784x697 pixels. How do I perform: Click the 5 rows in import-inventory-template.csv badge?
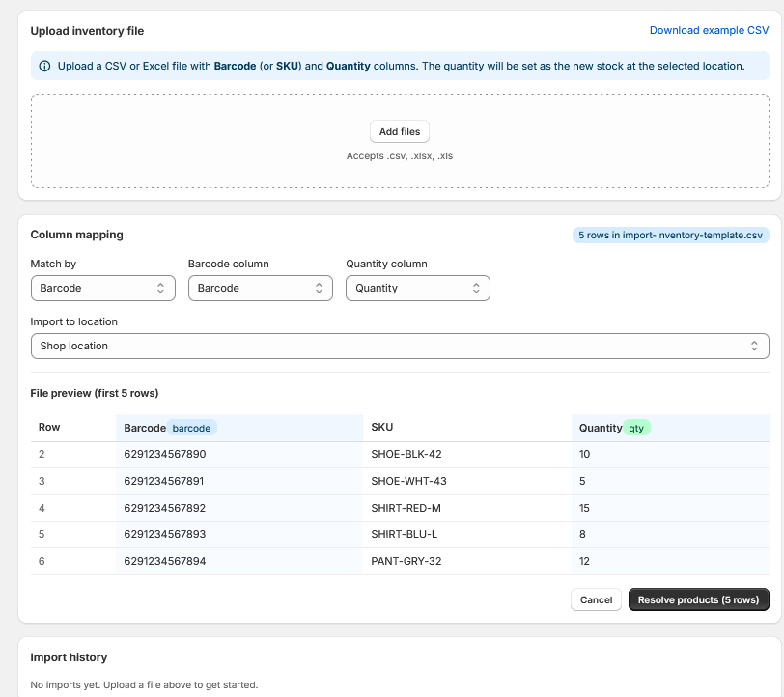click(670, 235)
